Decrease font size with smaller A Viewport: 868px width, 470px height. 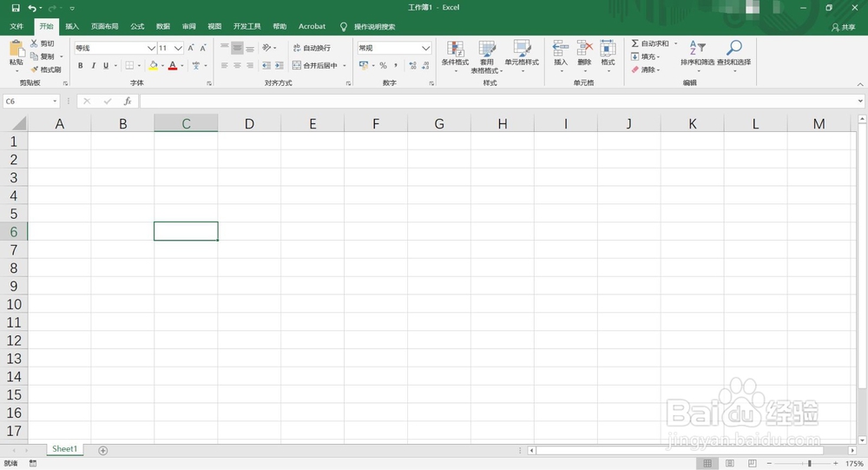(x=203, y=49)
